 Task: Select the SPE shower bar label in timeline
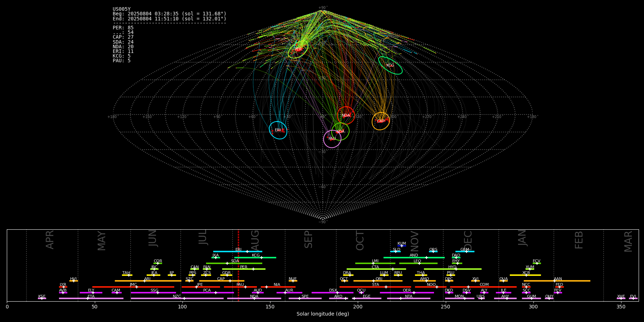305,296
